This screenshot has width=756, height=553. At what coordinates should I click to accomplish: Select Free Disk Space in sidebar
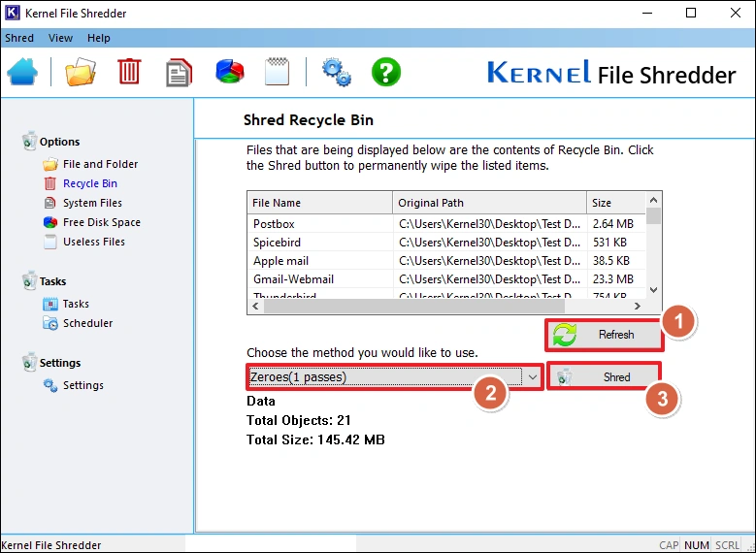pyautogui.click(x=101, y=222)
